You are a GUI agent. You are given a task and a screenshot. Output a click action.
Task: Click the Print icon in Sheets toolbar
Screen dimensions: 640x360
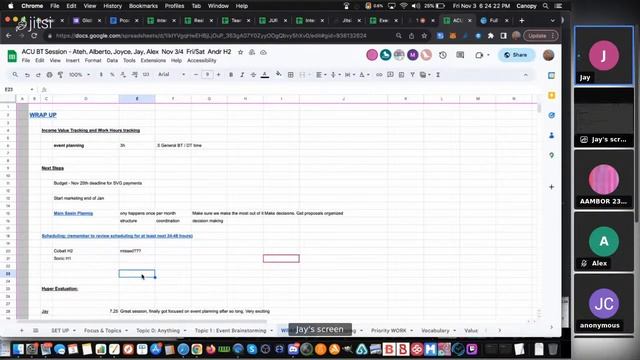(49, 75)
